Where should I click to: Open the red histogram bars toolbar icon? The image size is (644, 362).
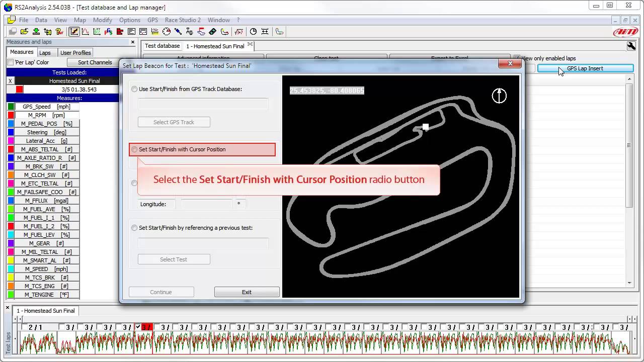pyautogui.click(x=120, y=32)
